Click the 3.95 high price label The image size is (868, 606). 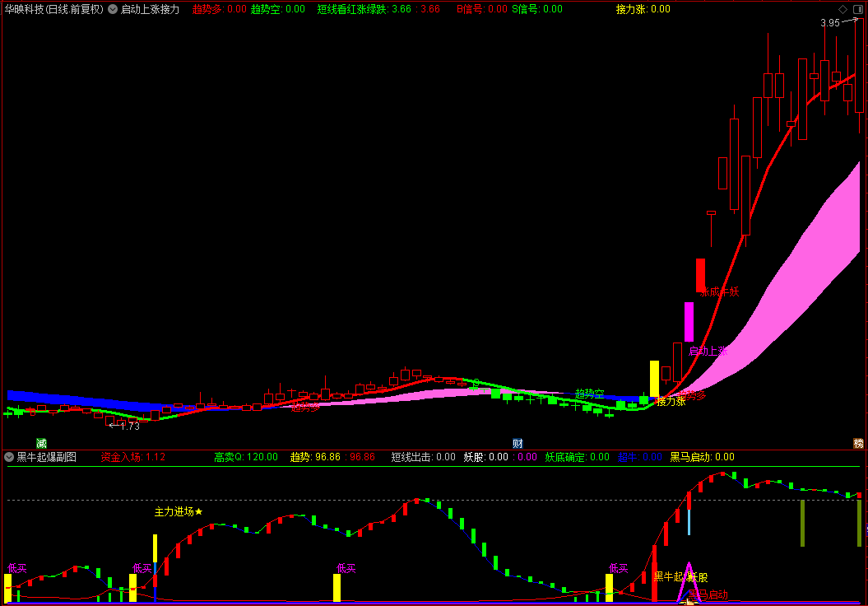830,23
